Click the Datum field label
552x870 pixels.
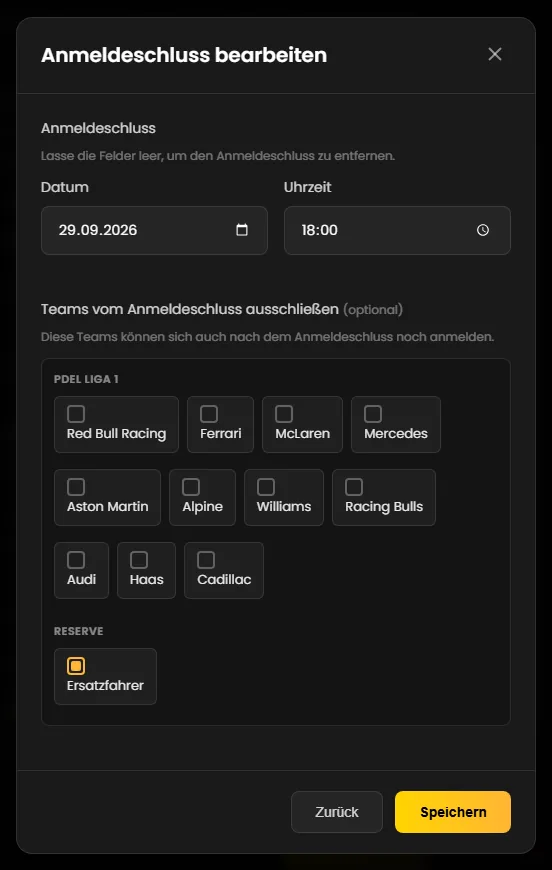[x=65, y=187]
